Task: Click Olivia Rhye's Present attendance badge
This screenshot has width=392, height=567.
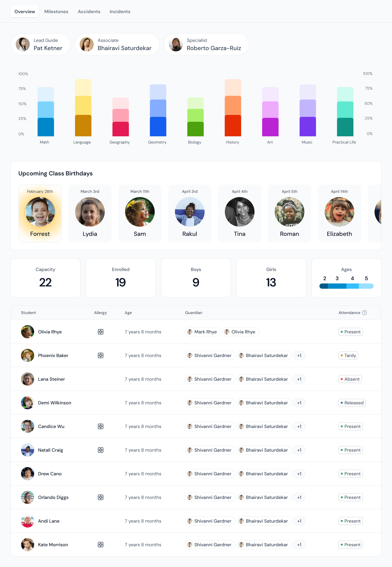Action: pos(350,332)
